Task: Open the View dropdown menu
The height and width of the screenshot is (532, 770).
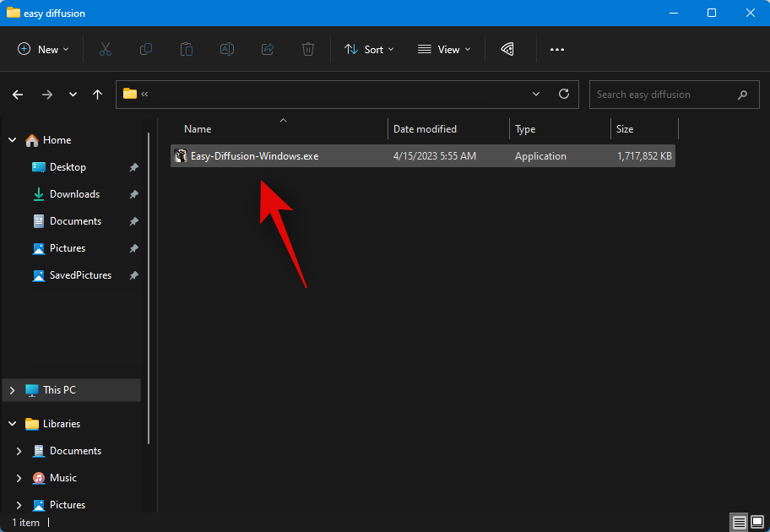Action: pos(444,50)
